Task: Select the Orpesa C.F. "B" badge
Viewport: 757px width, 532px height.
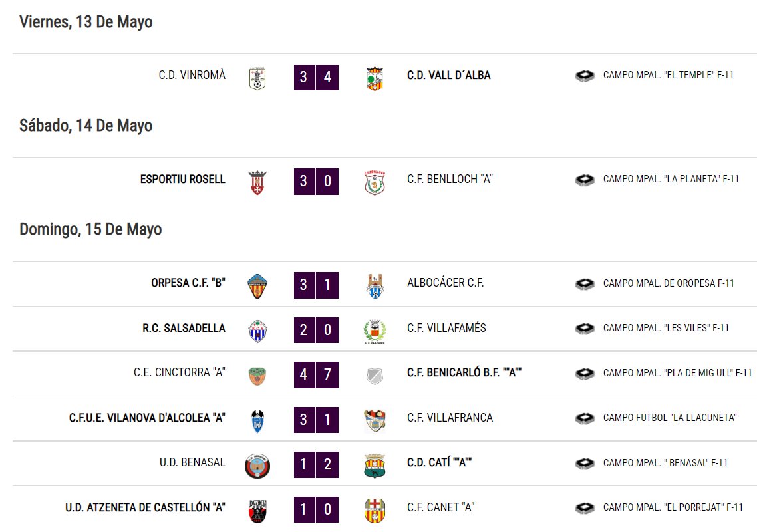Action: pos(257,286)
